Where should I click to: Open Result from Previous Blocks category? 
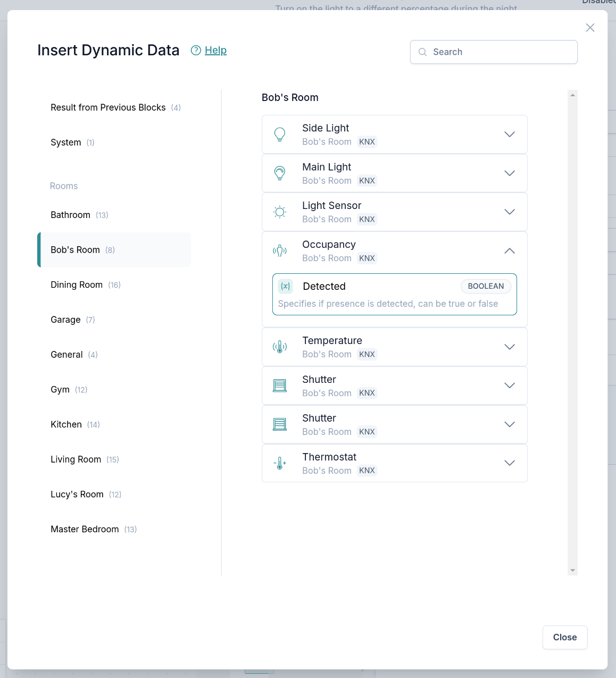tap(109, 107)
